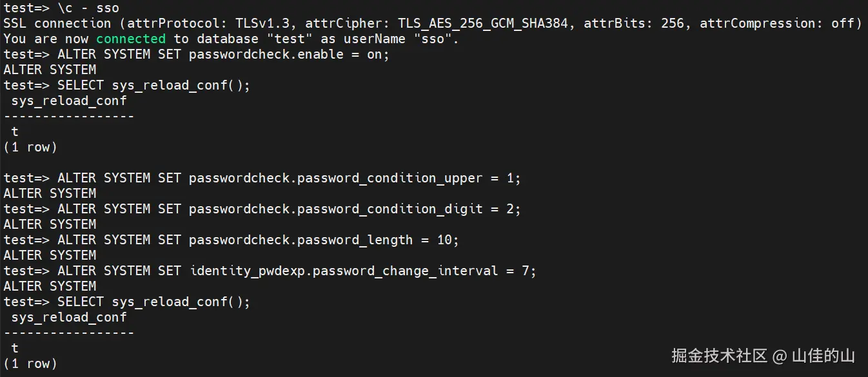Click the last SELECT sys_reload_conf() command
868x377 pixels.
pyautogui.click(x=153, y=302)
